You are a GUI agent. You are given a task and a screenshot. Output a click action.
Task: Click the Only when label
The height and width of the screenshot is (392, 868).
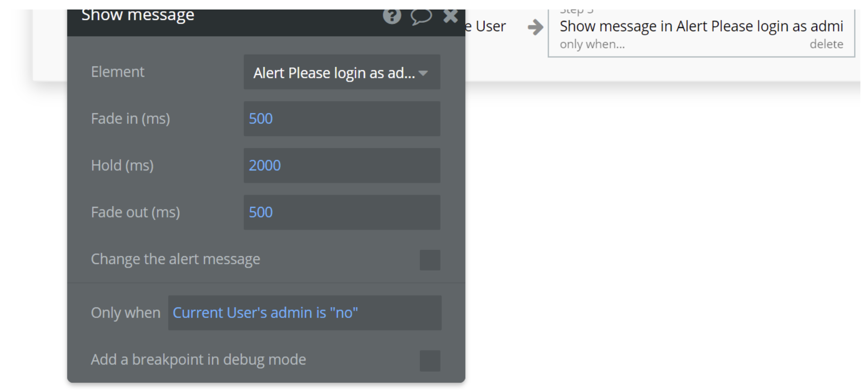126,313
